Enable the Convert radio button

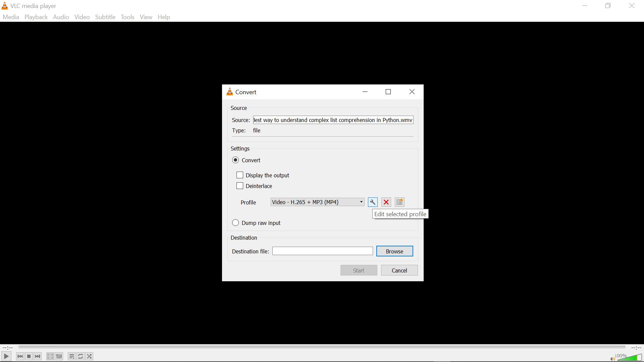tap(235, 160)
